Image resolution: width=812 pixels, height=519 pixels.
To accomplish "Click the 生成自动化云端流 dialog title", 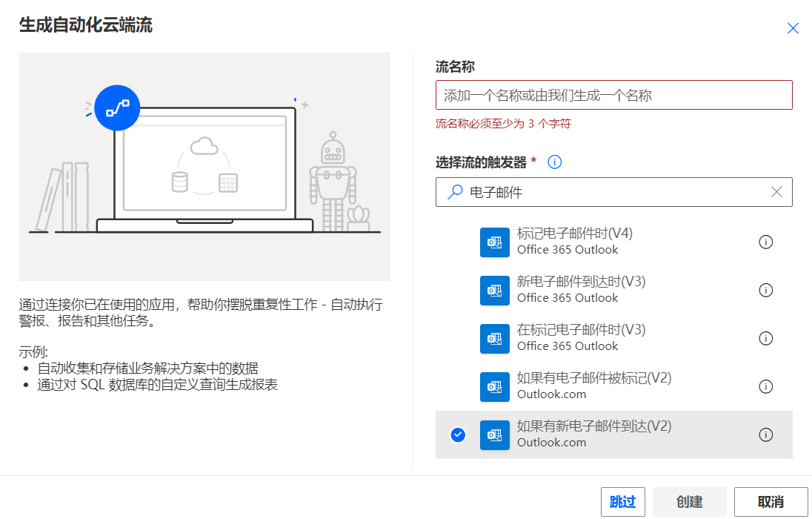I will point(85,25).
